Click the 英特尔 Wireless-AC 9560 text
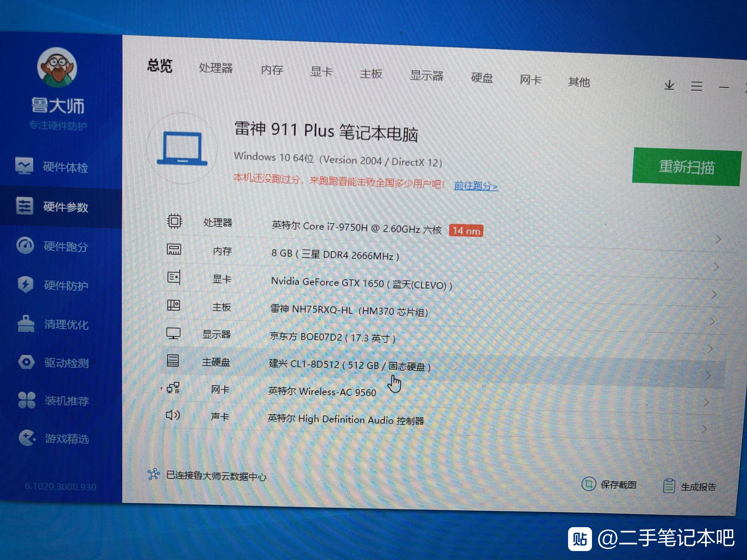 pos(322,392)
